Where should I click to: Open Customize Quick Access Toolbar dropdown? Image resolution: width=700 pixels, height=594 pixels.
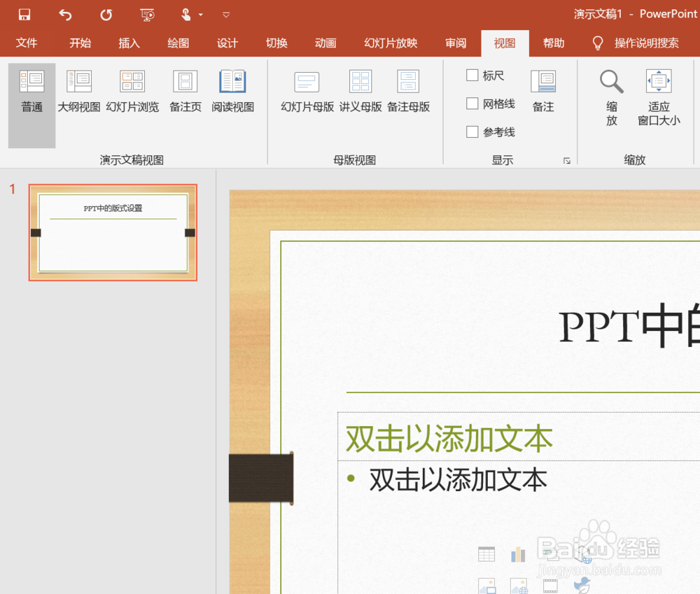tap(226, 15)
